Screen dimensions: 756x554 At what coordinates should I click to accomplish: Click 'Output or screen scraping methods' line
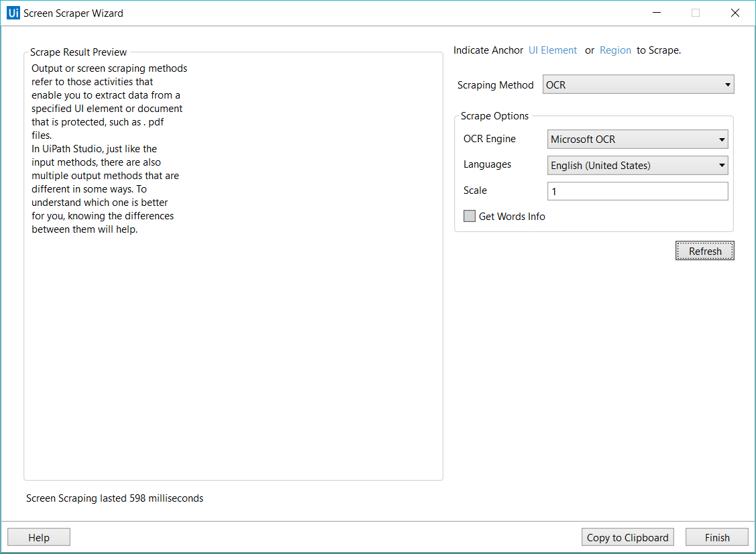109,68
